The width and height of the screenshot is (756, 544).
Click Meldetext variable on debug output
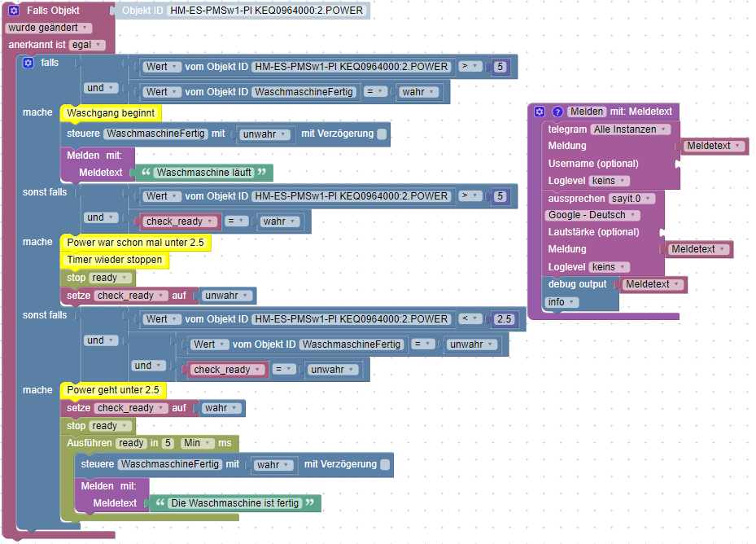coord(653,284)
